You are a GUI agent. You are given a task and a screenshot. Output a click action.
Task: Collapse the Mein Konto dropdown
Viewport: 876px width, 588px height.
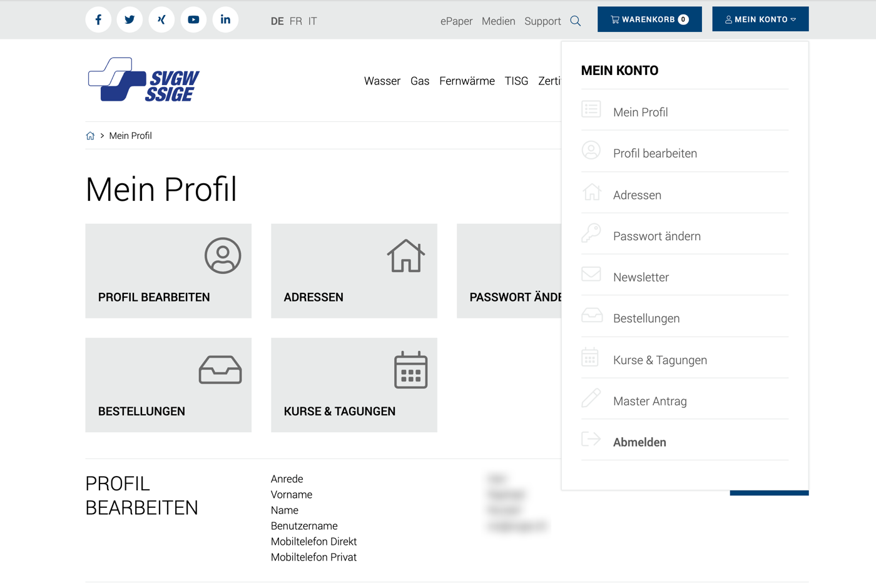point(760,19)
